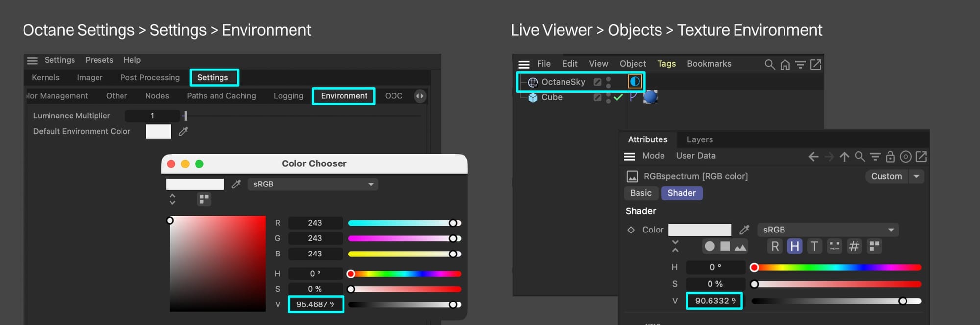980x325 pixels.
Task: Select the OctaneSky environment tag icon
Action: pos(635,81)
